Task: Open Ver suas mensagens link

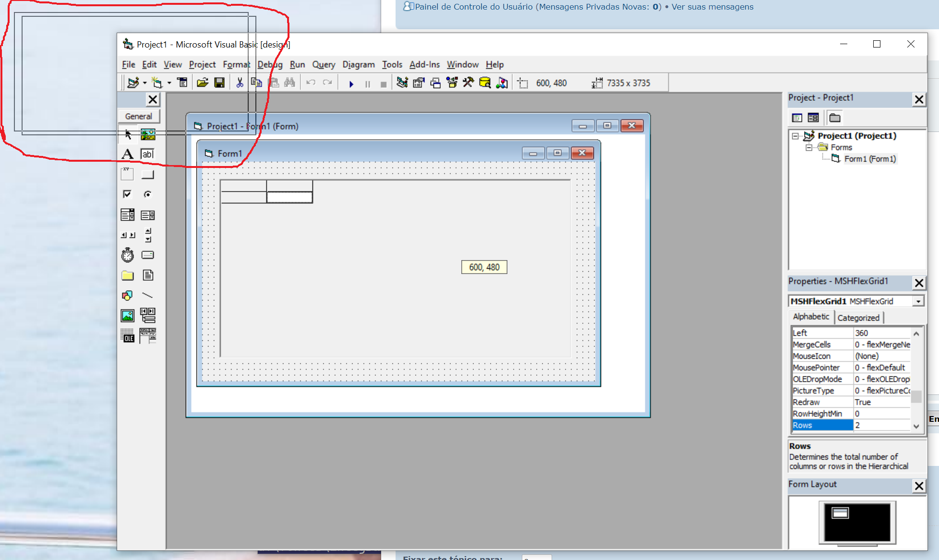Action: pos(712,7)
